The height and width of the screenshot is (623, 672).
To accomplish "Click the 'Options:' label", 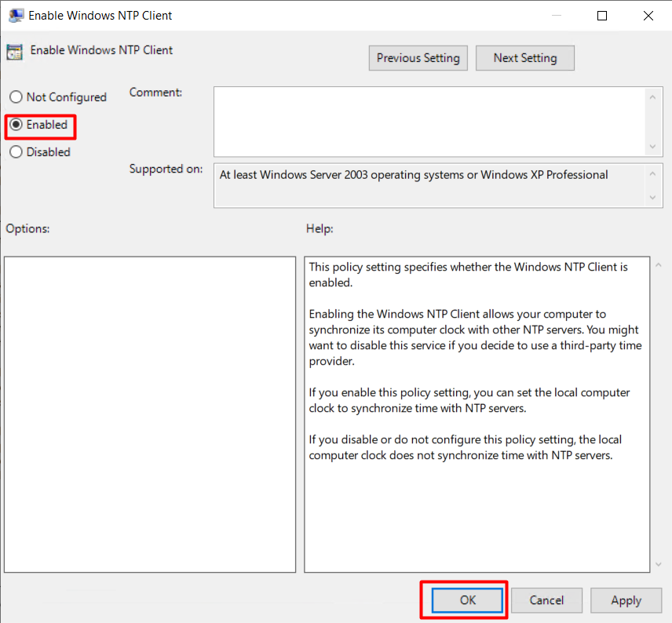I will pyautogui.click(x=27, y=229).
